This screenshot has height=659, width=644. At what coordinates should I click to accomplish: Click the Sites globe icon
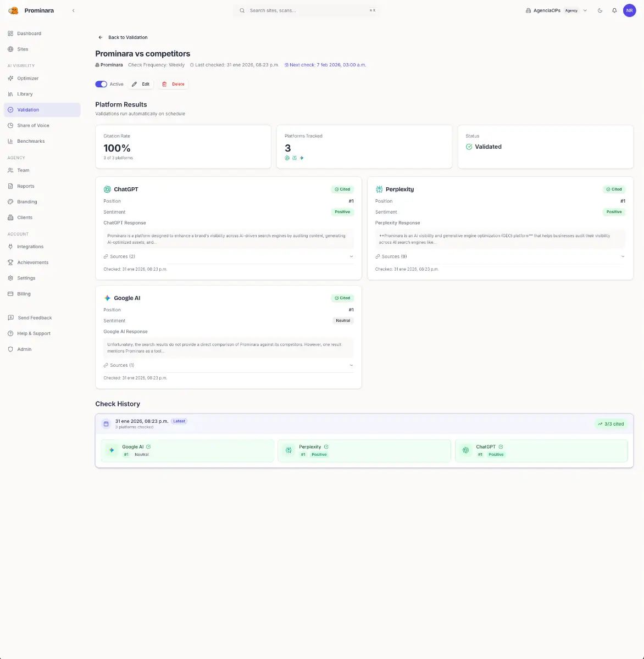(10, 49)
